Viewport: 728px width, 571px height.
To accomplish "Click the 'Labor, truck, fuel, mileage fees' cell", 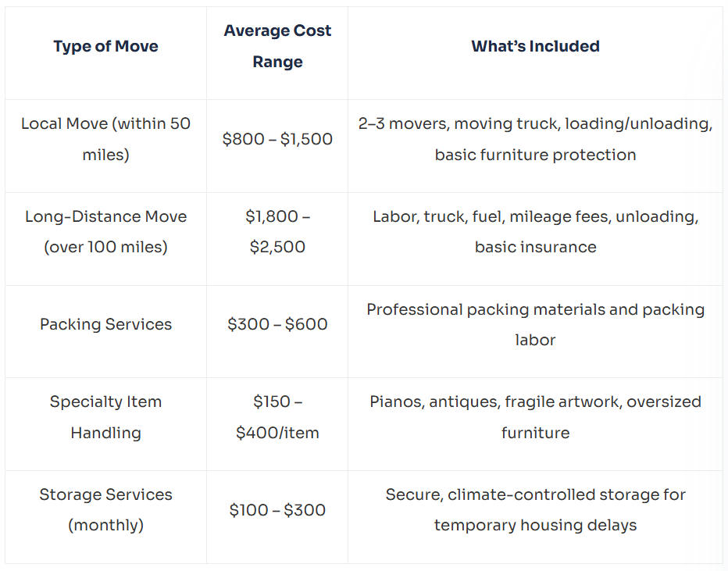I will pos(535,238).
